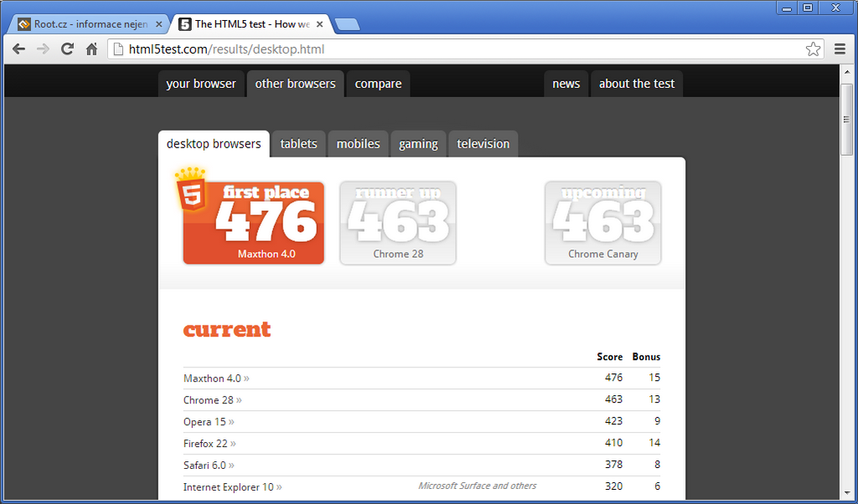The height and width of the screenshot is (504, 858).
Task: Close The HTML5 test tab
Action: click(x=319, y=24)
